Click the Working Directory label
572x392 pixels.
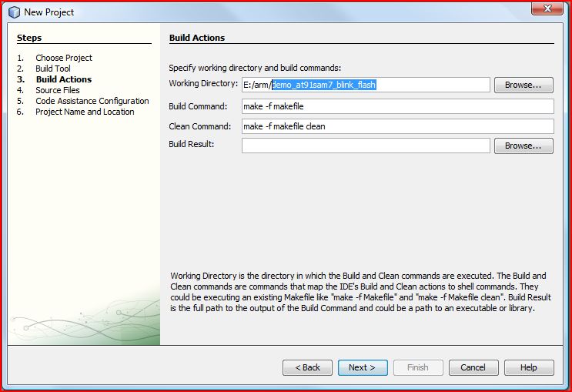[203, 83]
